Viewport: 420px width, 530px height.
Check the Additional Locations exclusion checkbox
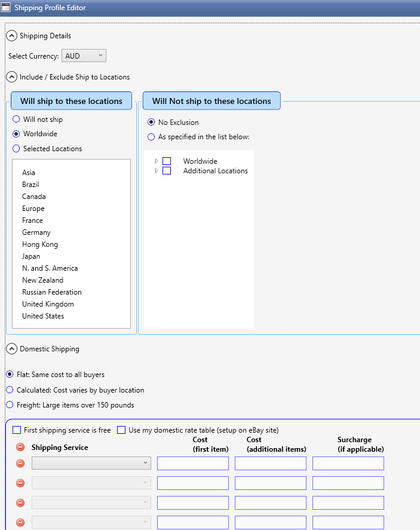167,171
